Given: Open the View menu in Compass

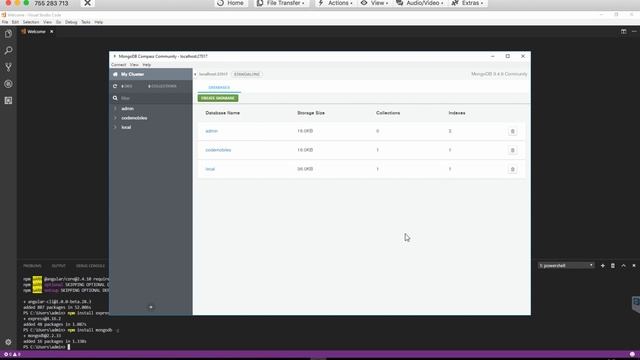Looking at the screenshot, I should (134, 65).
